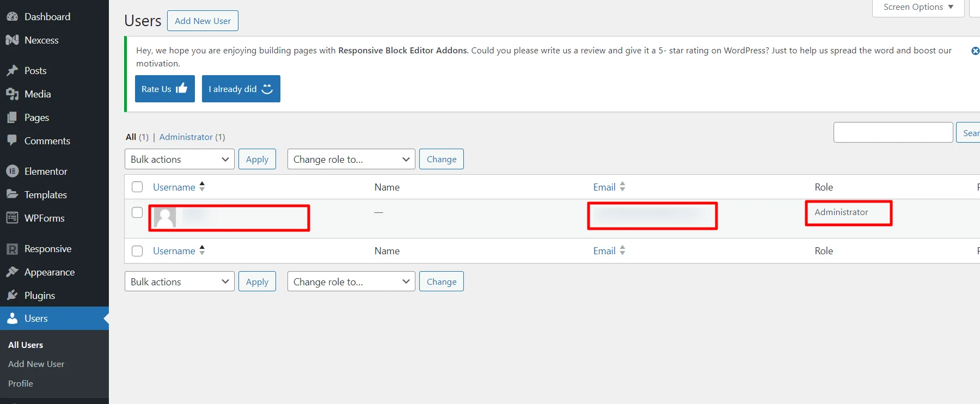Click the bottom Apply button

tap(257, 281)
